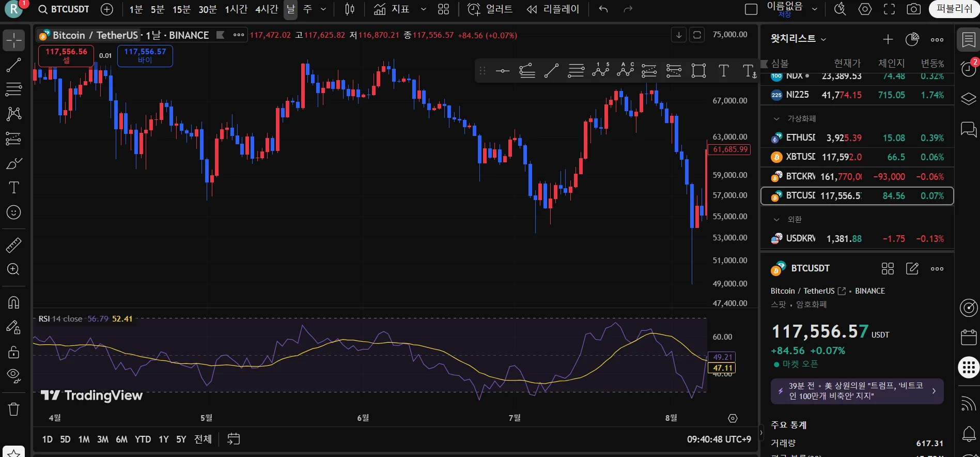This screenshot has width=980, height=457.
Task: Toggle hide all drawings eye icon
Action: tap(13, 375)
